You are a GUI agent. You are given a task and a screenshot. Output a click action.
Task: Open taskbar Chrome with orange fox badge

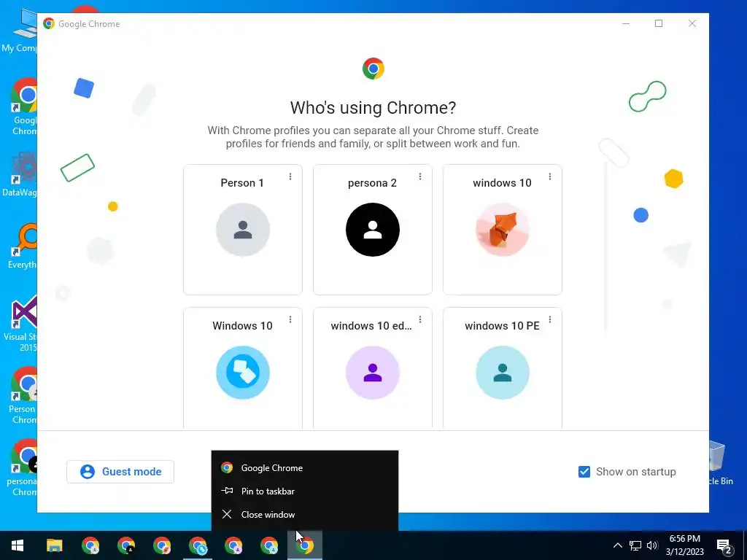click(x=162, y=545)
